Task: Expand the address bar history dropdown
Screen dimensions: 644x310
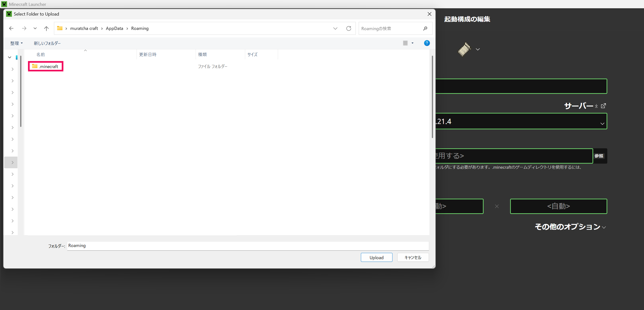Action: tap(335, 28)
